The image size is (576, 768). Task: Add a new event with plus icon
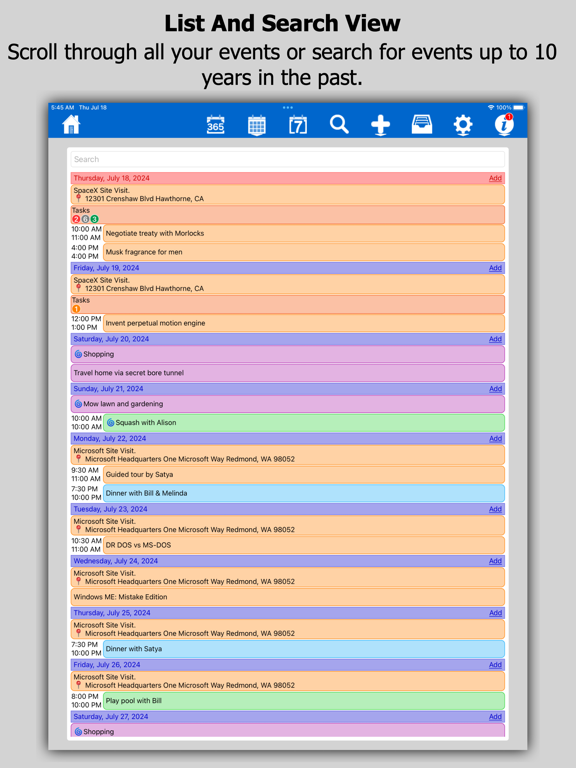pyautogui.click(x=381, y=125)
